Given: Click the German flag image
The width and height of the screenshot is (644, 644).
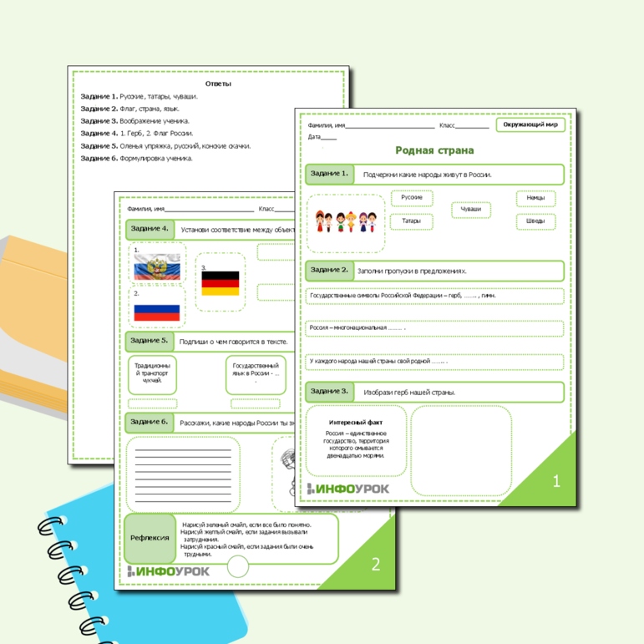Looking at the screenshot, I should [x=221, y=283].
